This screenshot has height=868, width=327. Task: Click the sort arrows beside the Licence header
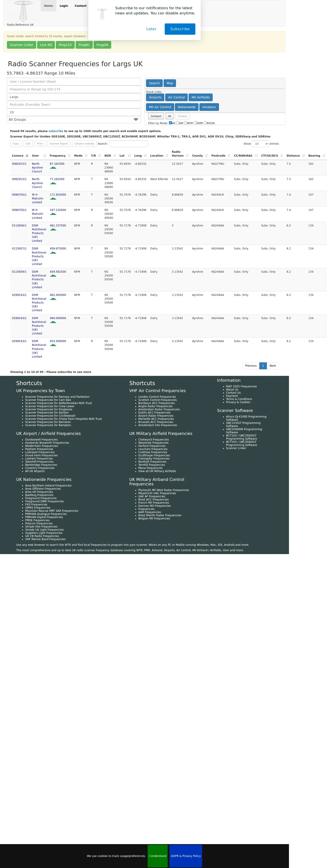coord(27,156)
